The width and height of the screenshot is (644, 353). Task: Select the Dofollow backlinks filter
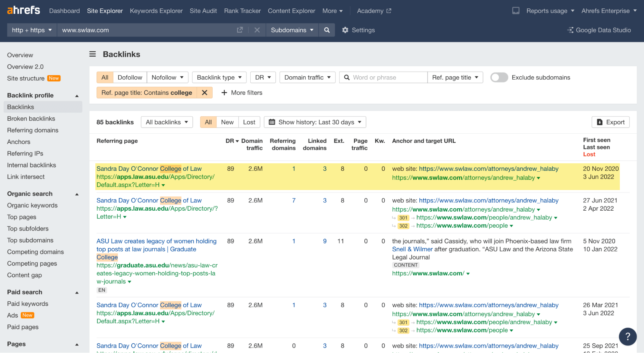[130, 77]
